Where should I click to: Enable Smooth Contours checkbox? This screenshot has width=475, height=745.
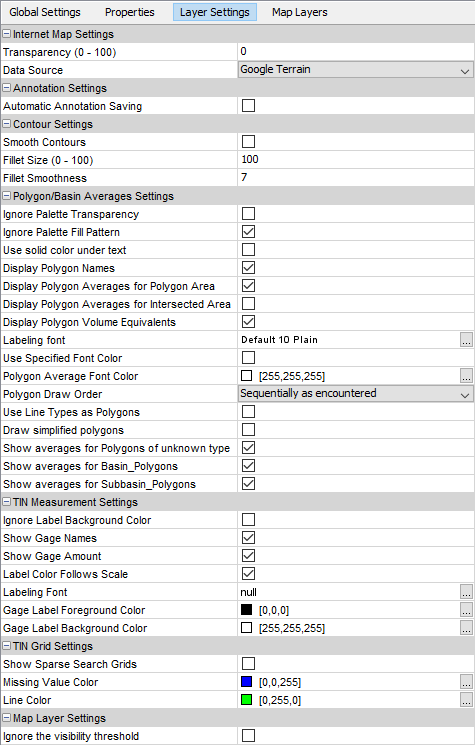[x=248, y=142]
